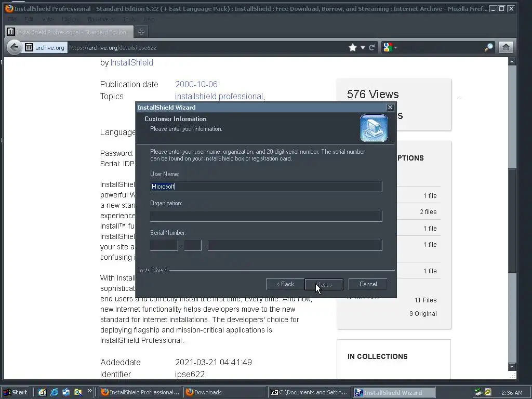Screen dimensions: 532x399
Task: Select the InstallShield Professional browser tab
Action: click(69, 32)
